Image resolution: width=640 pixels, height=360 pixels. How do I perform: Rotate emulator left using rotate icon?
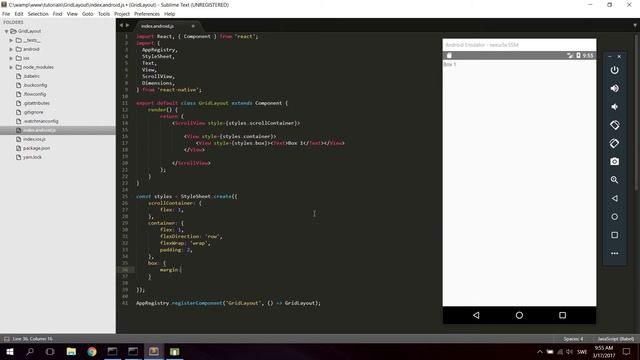614,125
